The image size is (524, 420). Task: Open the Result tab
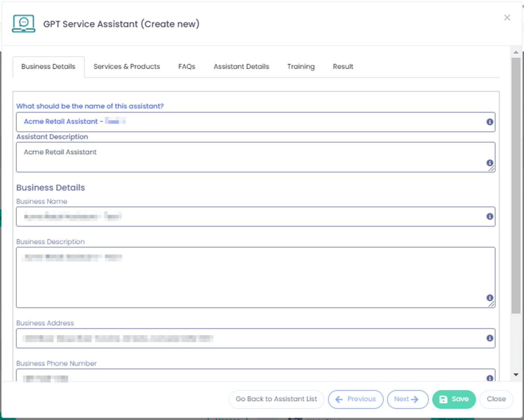tap(343, 67)
